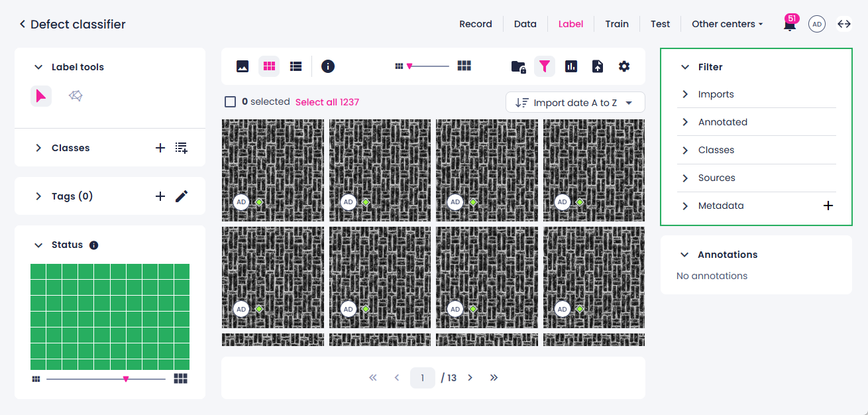Go back from Defect classifier
Image resolution: width=868 pixels, height=415 pixels.
[22, 25]
